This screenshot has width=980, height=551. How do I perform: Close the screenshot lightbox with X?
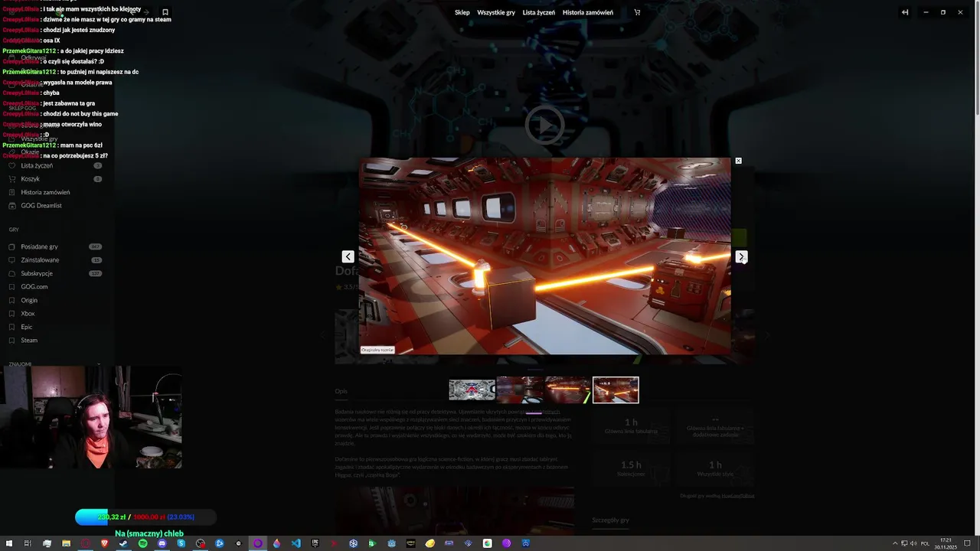click(738, 161)
